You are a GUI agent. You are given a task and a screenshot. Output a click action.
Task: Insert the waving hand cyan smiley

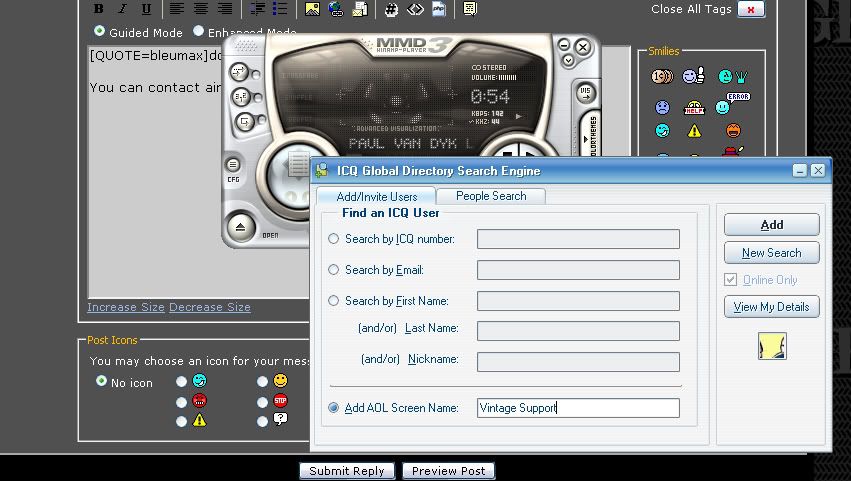pyautogui.click(x=733, y=77)
